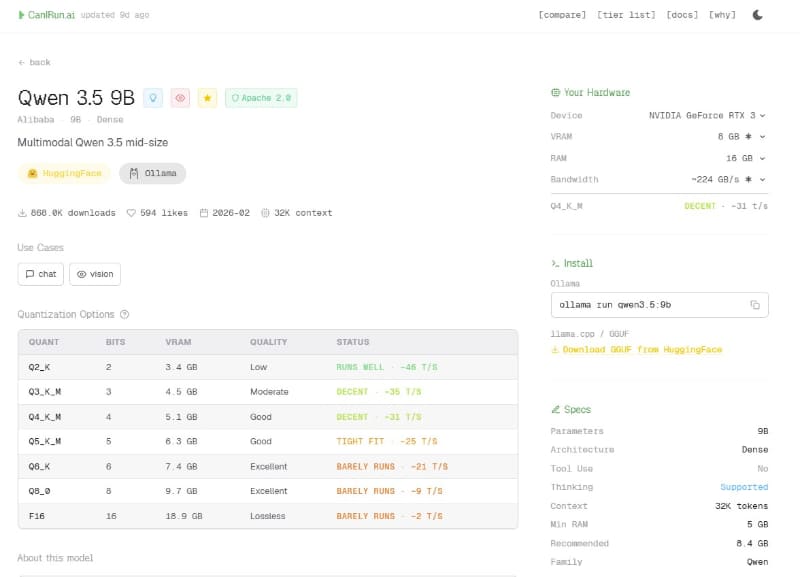Expand the Device dropdown NVIDIA GeForce RTX
This screenshot has height=577, width=800.
(x=707, y=115)
